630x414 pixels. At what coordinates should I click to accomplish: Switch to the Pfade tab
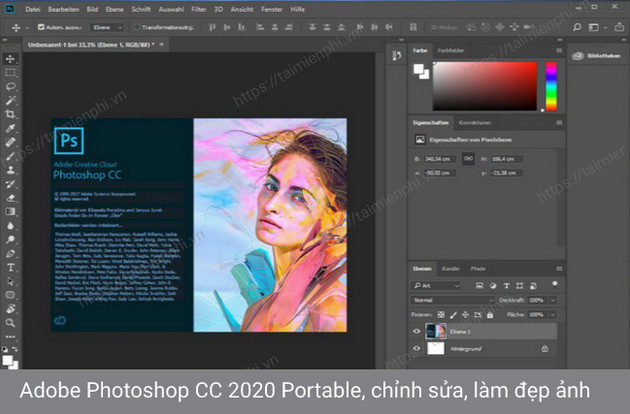[x=478, y=268]
